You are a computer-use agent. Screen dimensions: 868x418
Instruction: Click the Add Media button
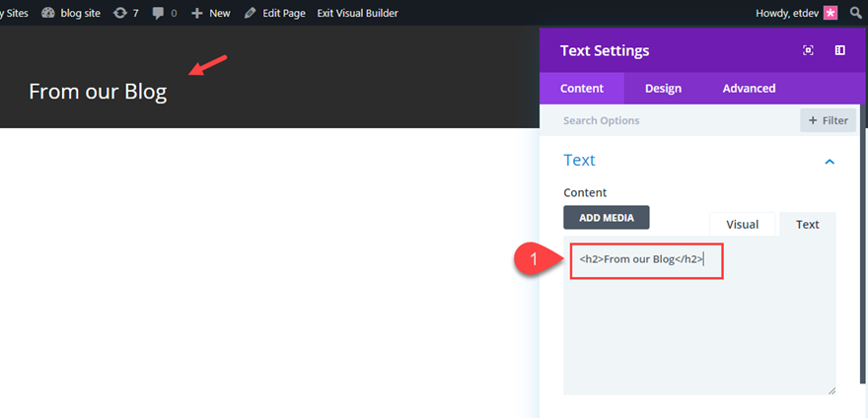click(607, 218)
